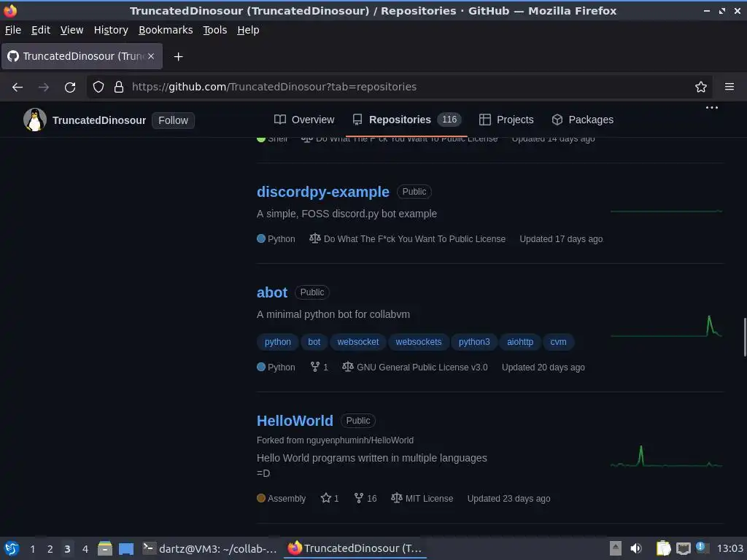This screenshot has width=747, height=560.
Task: Click the padlock site info icon
Action: [x=119, y=87]
